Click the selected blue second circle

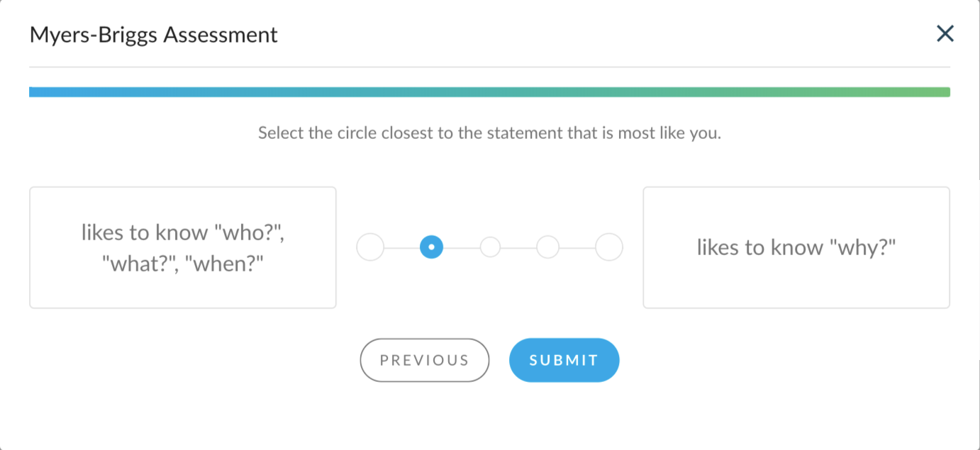point(431,247)
